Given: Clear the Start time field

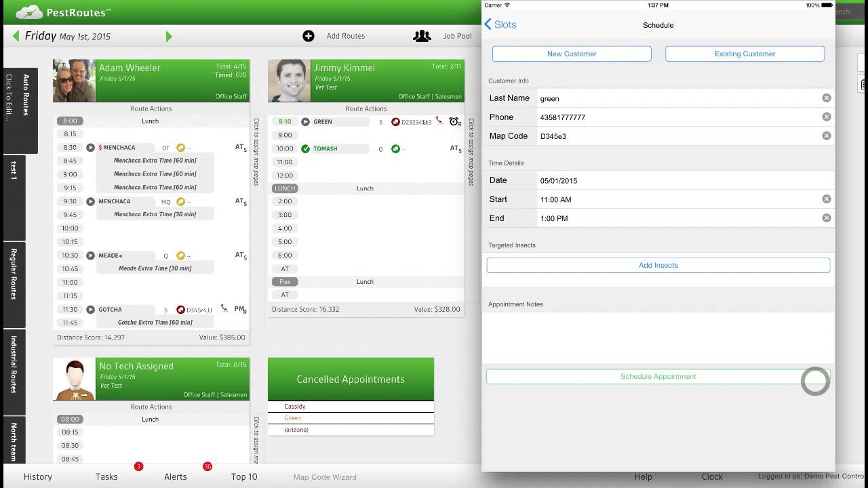Looking at the screenshot, I should [x=827, y=199].
